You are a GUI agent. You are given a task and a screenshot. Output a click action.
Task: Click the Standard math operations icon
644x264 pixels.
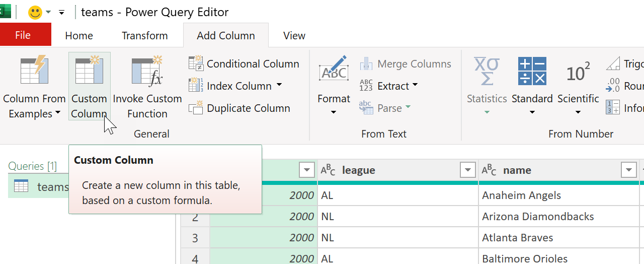click(532, 72)
